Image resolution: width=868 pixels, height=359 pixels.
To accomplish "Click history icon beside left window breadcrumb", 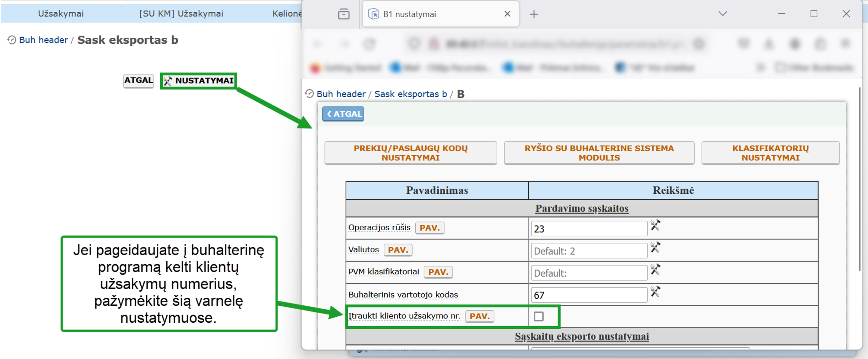I will (x=12, y=40).
